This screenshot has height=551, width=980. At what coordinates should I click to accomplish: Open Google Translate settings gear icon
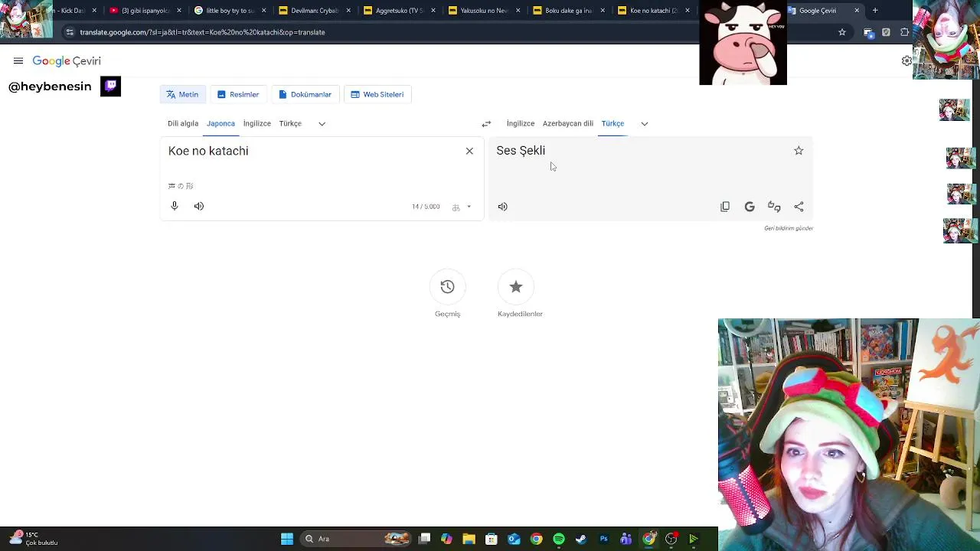click(907, 61)
